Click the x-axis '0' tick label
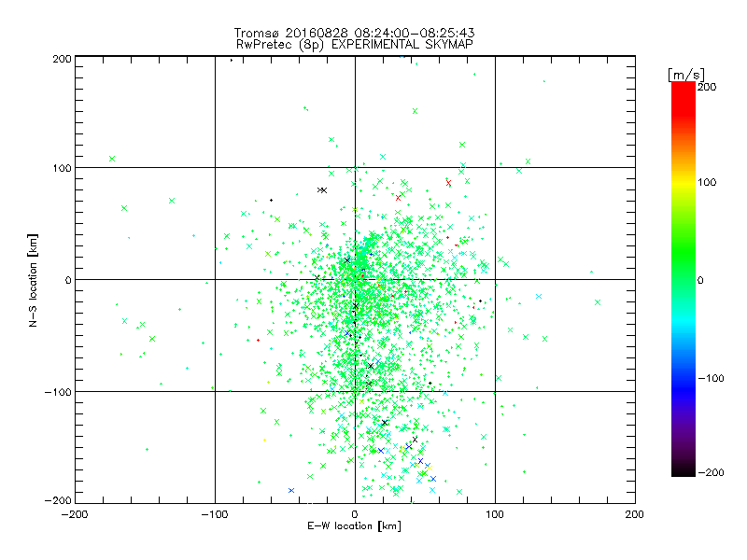Image resolution: width=747 pixels, height=560 pixels. [355, 514]
